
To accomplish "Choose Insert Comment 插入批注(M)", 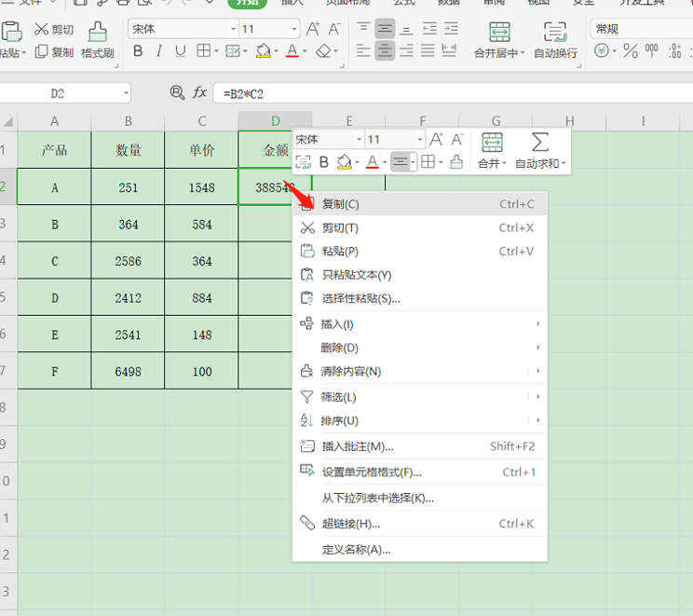I will 420,446.
